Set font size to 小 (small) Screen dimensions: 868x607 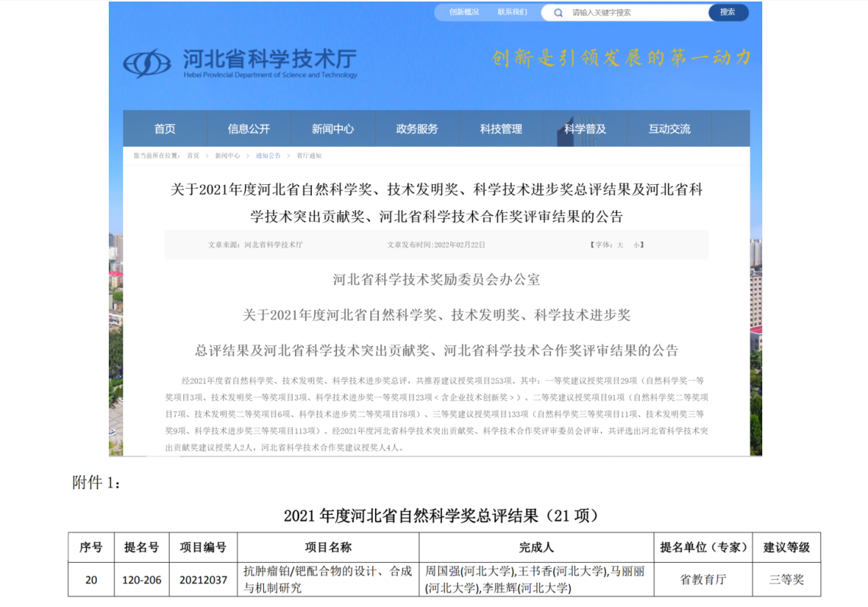[x=636, y=246]
